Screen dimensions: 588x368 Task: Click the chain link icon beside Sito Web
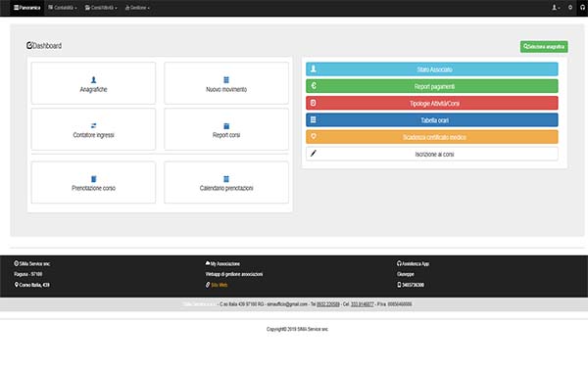208,285
